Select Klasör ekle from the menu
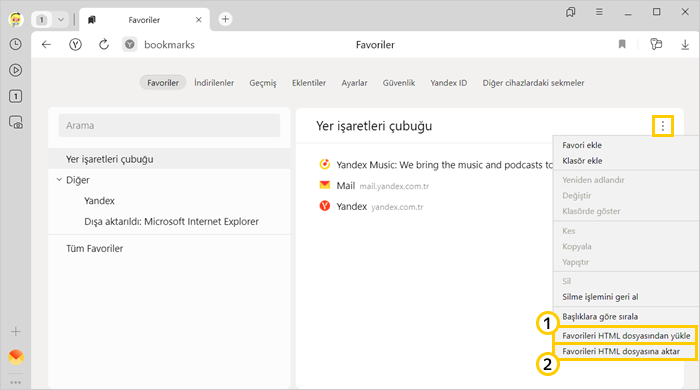Image resolution: width=700 pixels, height=390 pixels. tap(582, 161)
